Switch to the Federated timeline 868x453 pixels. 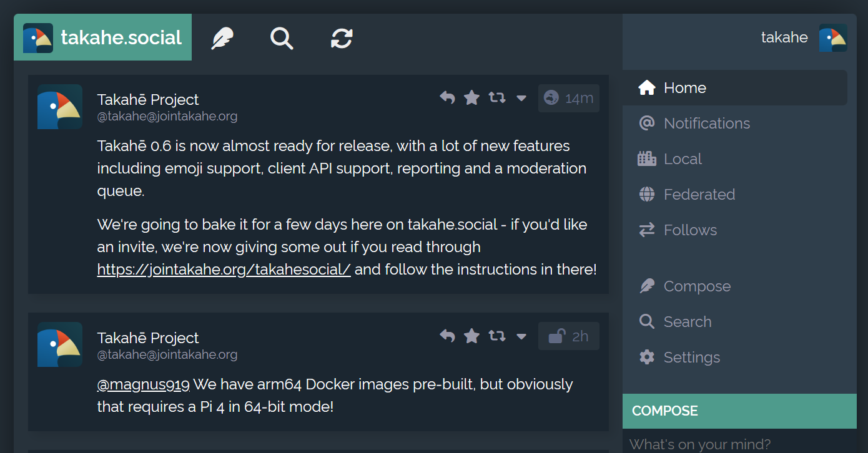[x=735, y=195]
